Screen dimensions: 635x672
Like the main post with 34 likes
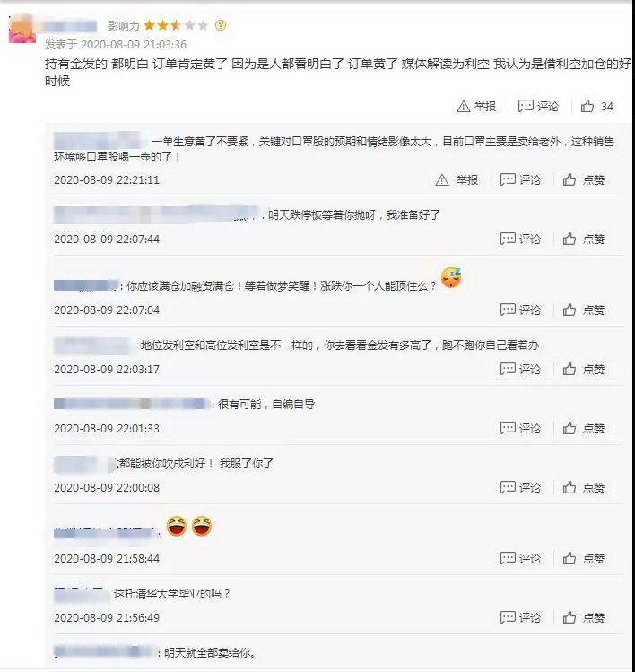click(596, 106)
